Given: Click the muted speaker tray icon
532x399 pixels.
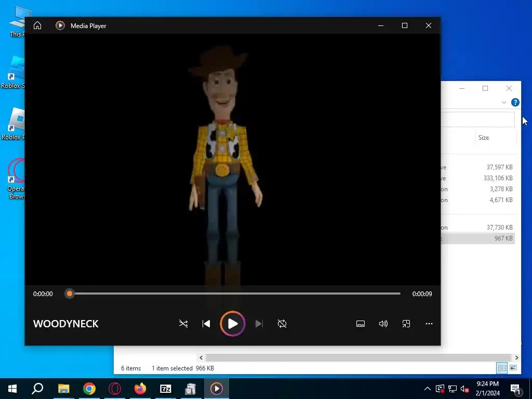Looking at the screenshot, I should 465,389.
